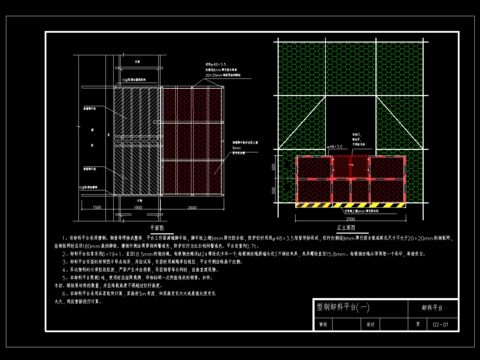Viewport: 480px width, 360px height.
Task: Click the drawing number 02-01
Action: pyautogui.click(x=440, y=324)
